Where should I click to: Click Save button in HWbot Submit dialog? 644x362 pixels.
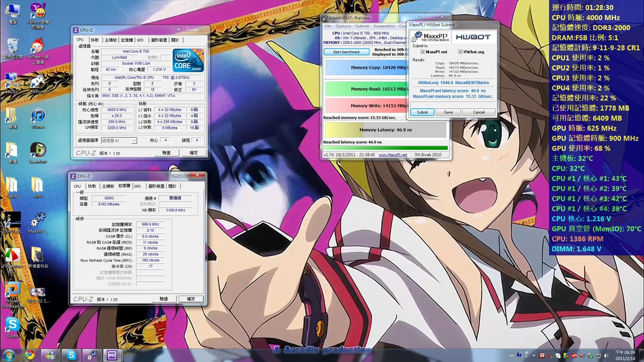tap(448, 112)
